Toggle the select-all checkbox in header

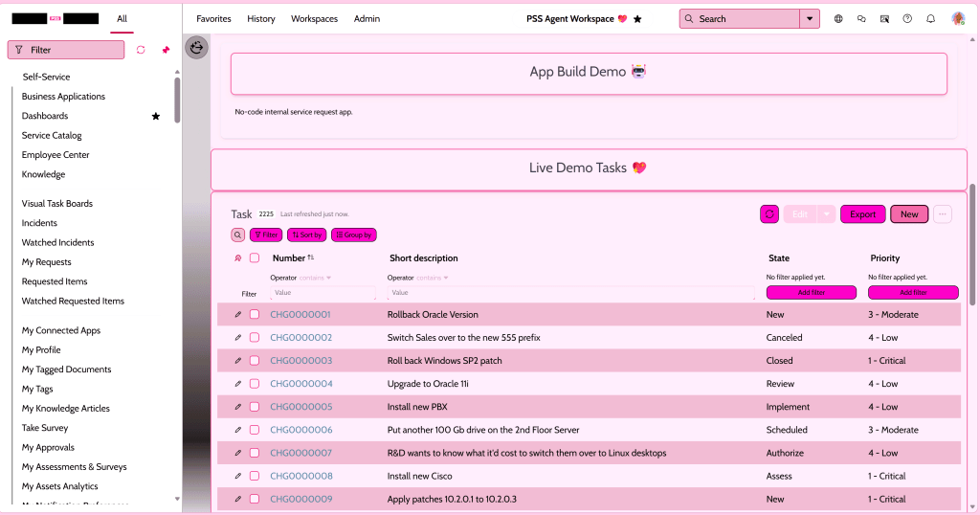(x=255, y=258)
